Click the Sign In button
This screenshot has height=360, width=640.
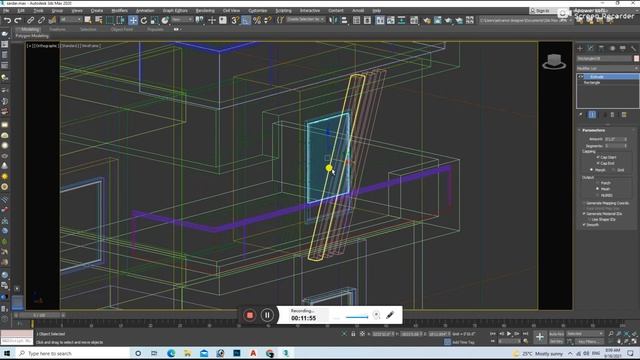pyautogui.click(x=542, y=11)
